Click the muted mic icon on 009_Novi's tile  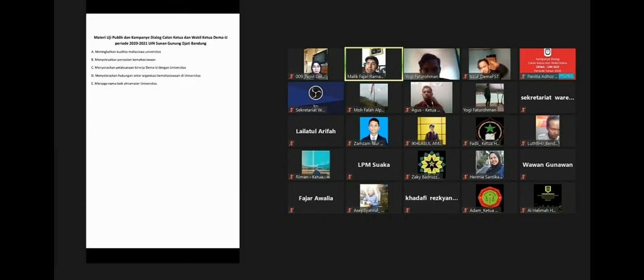(291, 77)
